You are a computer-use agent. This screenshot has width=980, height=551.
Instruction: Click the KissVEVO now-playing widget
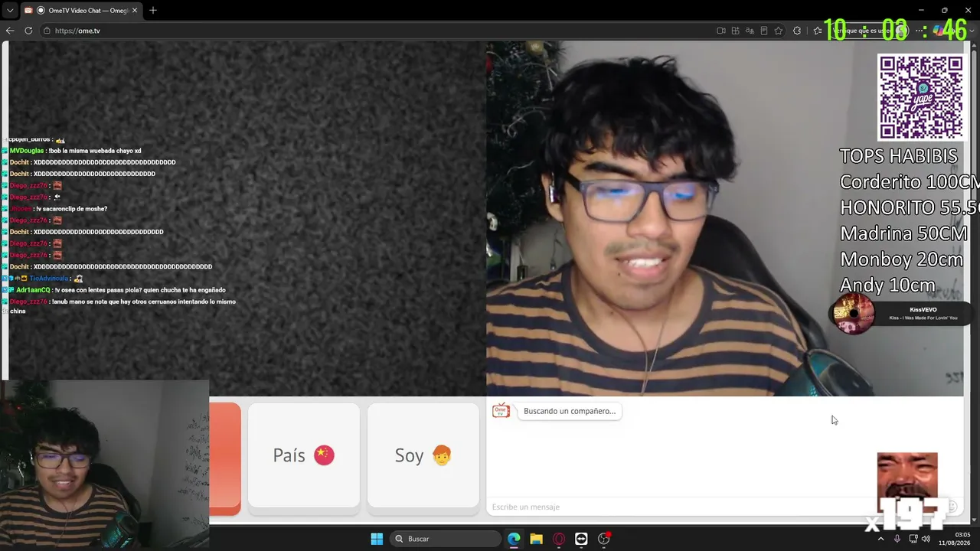[x=900, y=314]
